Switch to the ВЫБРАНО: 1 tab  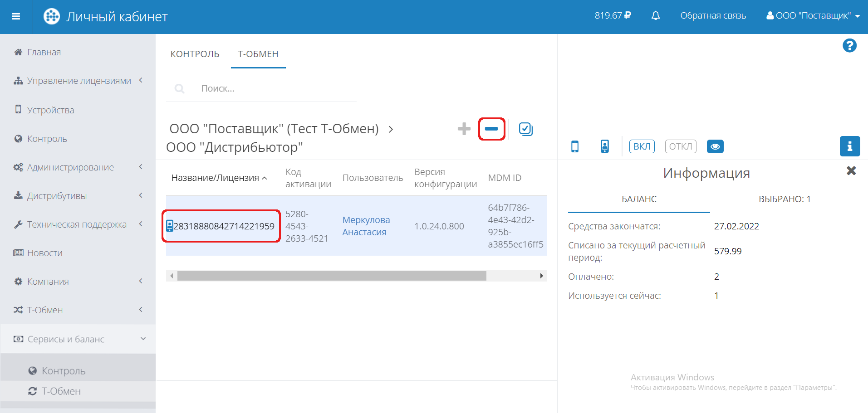coord(784,199)
